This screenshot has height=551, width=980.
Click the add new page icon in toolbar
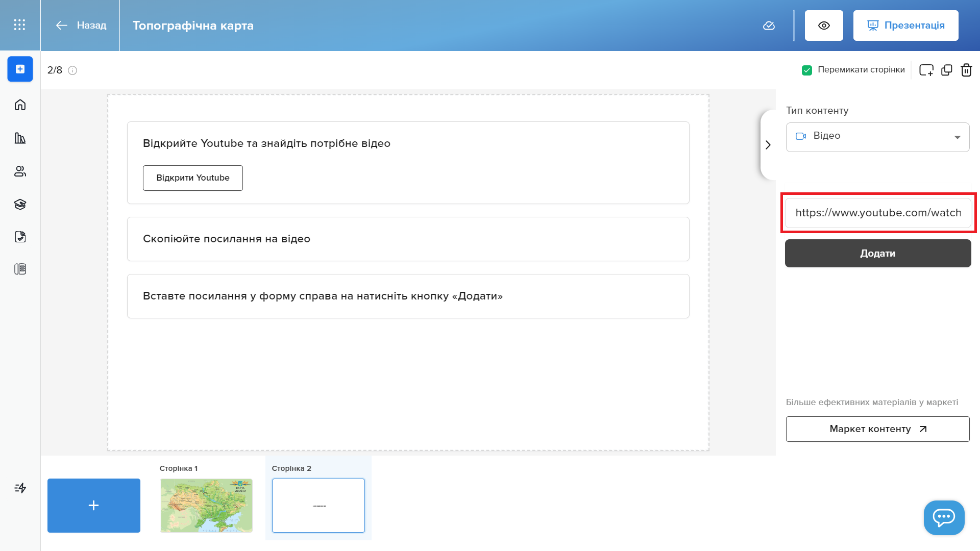point(926,70)
